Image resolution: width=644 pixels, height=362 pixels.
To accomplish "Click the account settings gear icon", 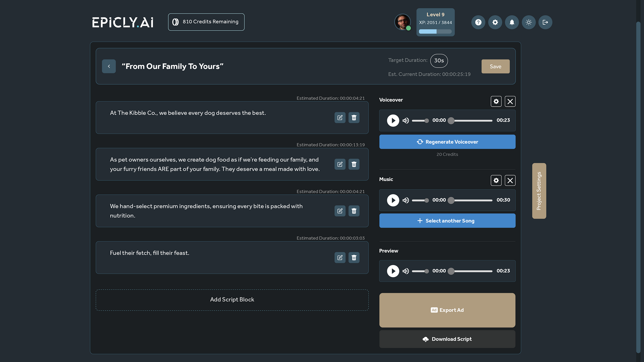I will pos(495,22).
